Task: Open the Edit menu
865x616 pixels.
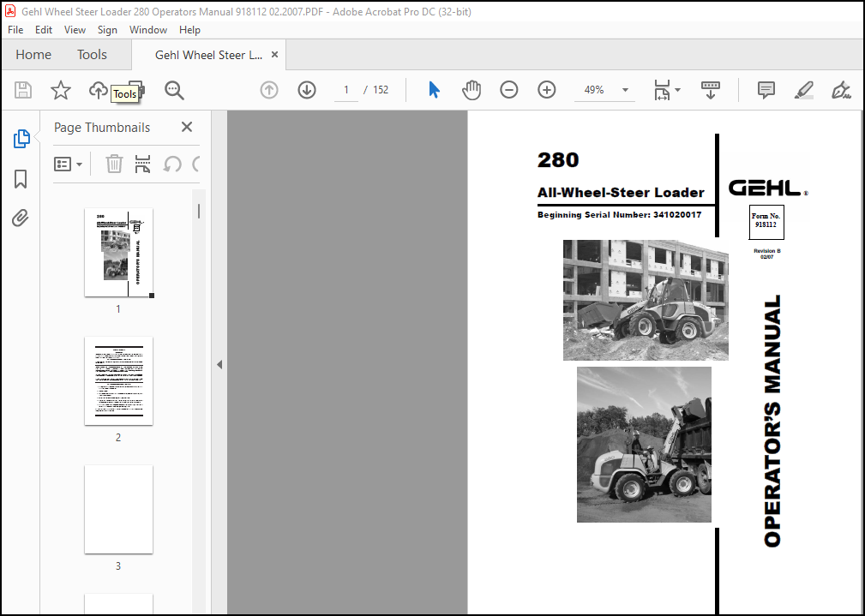Action: tap(44, 30)
